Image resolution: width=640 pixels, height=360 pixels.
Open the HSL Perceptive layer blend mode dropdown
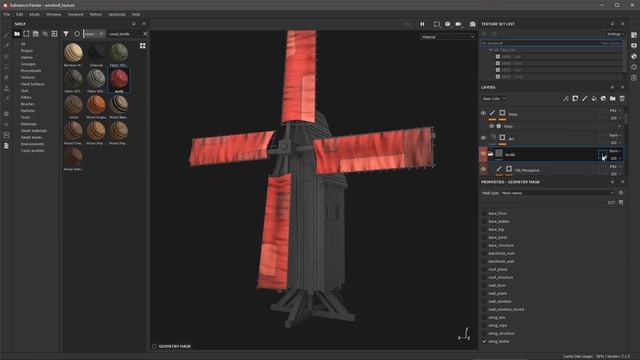[615, 167]
